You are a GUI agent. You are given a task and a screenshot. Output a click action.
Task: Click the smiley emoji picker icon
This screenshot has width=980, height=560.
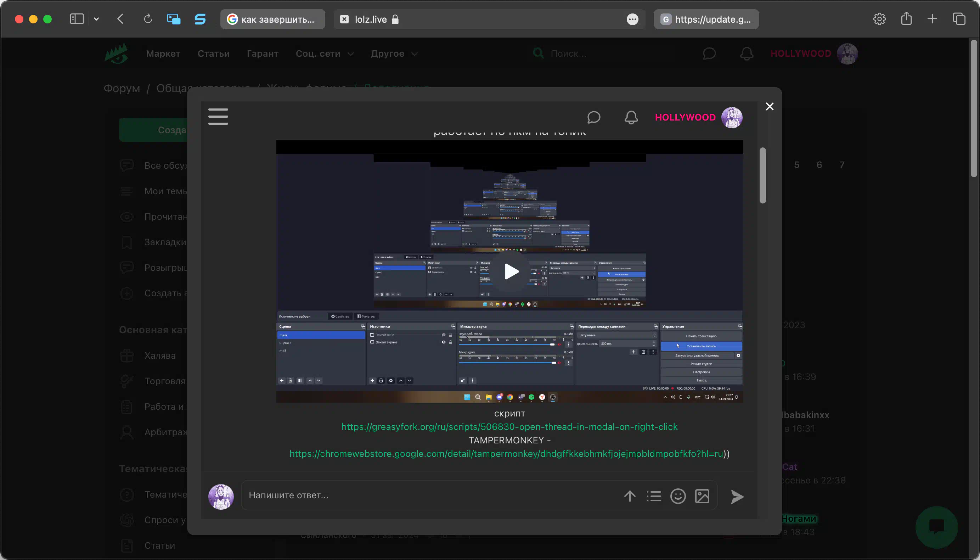coord(678,496)
